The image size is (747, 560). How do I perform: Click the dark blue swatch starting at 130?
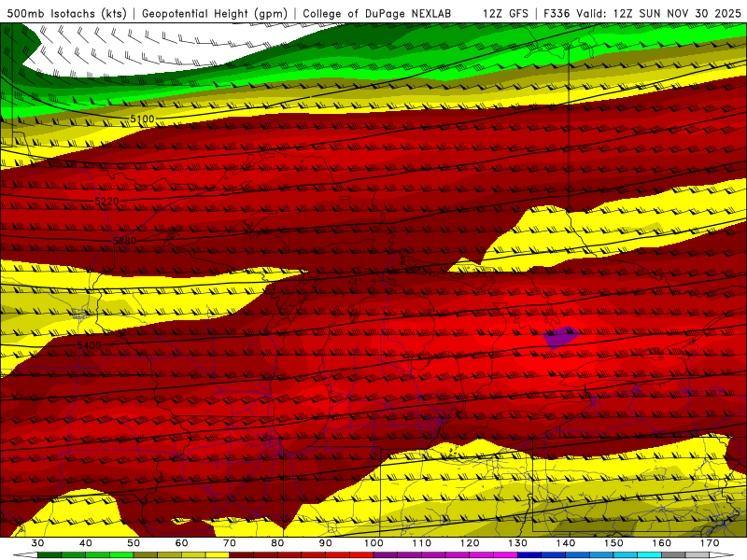pos(529,555)
